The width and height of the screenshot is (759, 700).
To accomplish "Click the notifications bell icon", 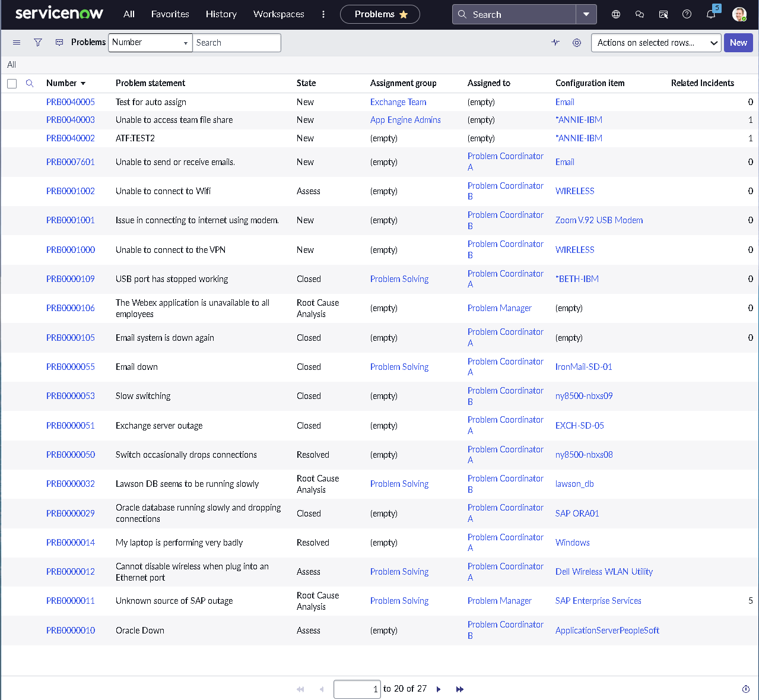I will pos(711,14).
